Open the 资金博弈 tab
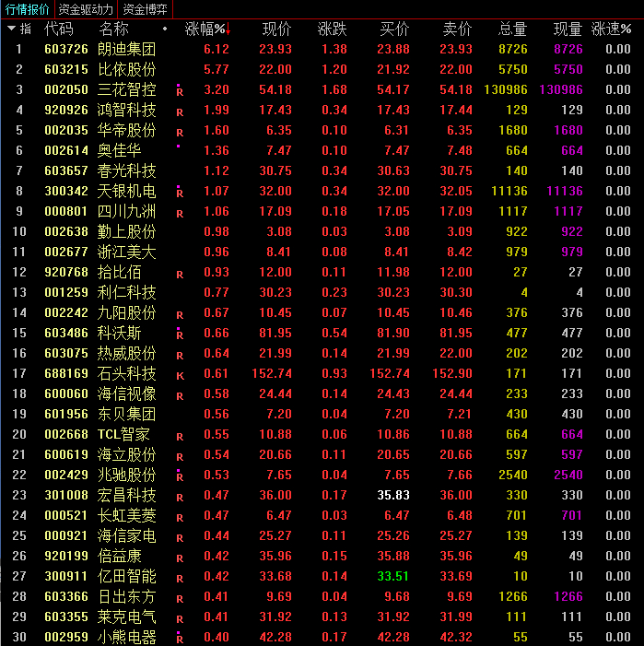644x646 pixels. point(146,9)
